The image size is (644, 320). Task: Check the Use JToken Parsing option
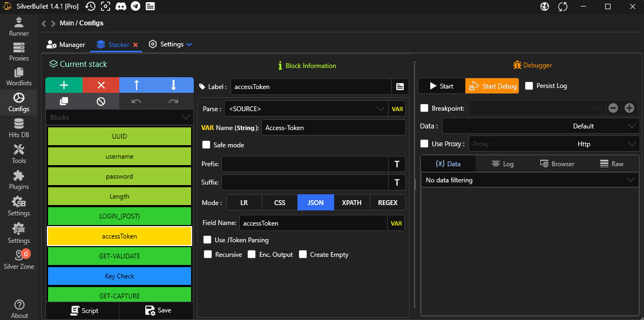click(x=207, y=240)
